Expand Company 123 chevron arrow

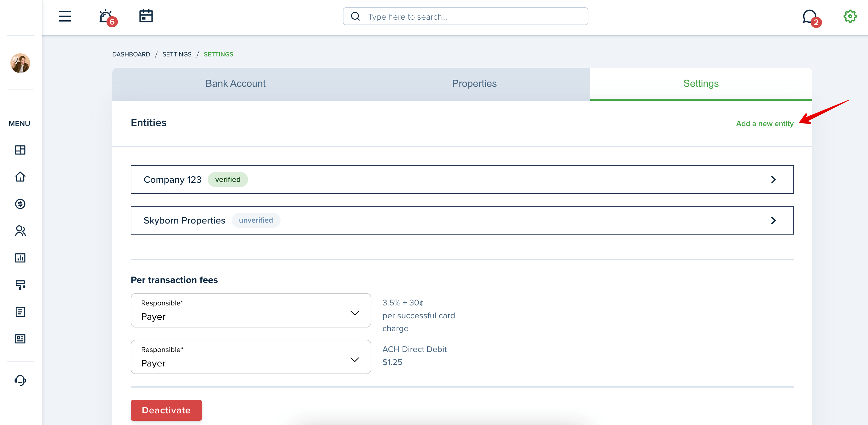pyautogui.click(x=773, y=180)
